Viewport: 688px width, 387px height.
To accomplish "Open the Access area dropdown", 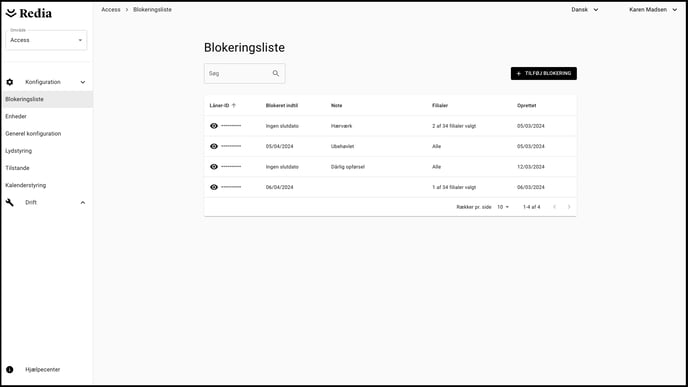I will tap(46, 40).
